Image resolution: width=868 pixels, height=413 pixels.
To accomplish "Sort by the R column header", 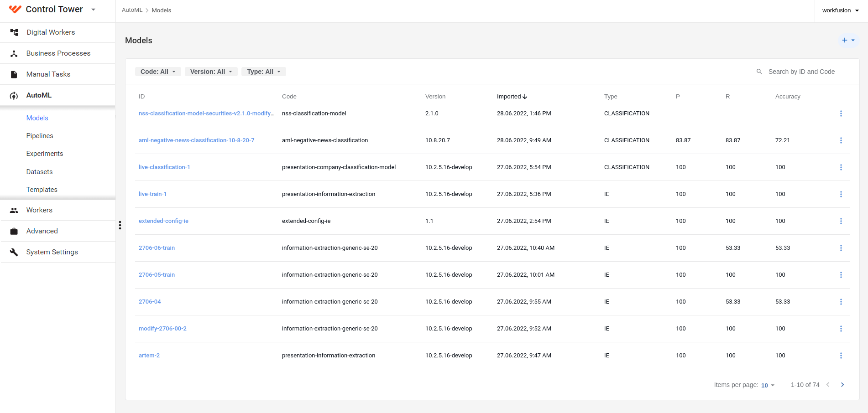I will click(728, 97).
